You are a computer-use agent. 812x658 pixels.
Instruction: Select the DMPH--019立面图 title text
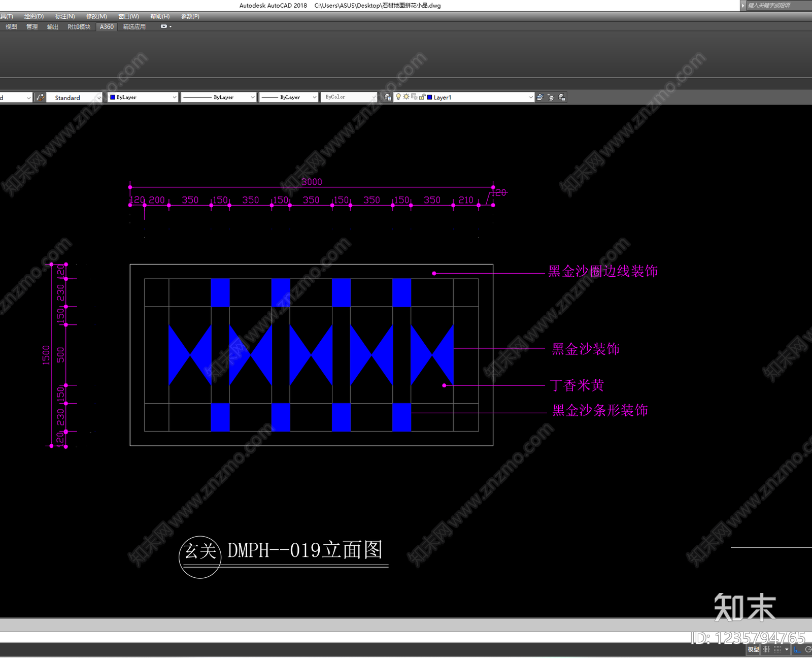(x=304, y=550)
